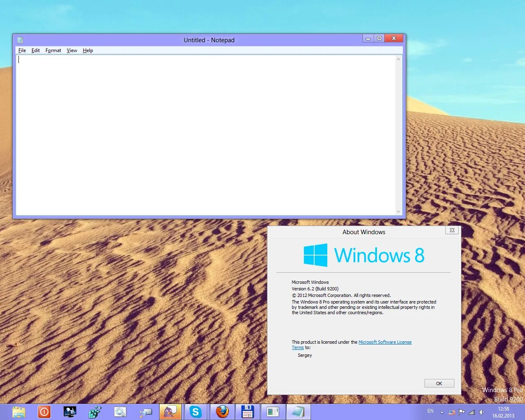Click the Terms link in About Windows
Viewport: 525px width, 420px height.
298,347
